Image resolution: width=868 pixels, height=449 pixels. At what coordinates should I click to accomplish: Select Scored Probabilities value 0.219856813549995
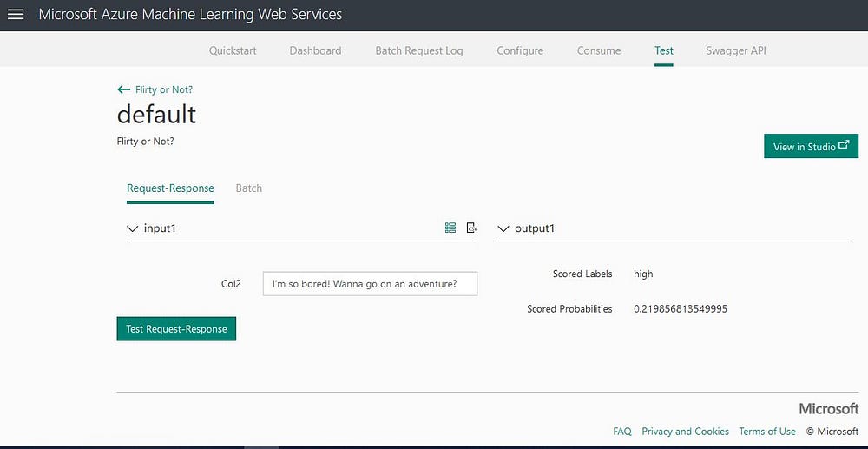(x=681, y=309)
